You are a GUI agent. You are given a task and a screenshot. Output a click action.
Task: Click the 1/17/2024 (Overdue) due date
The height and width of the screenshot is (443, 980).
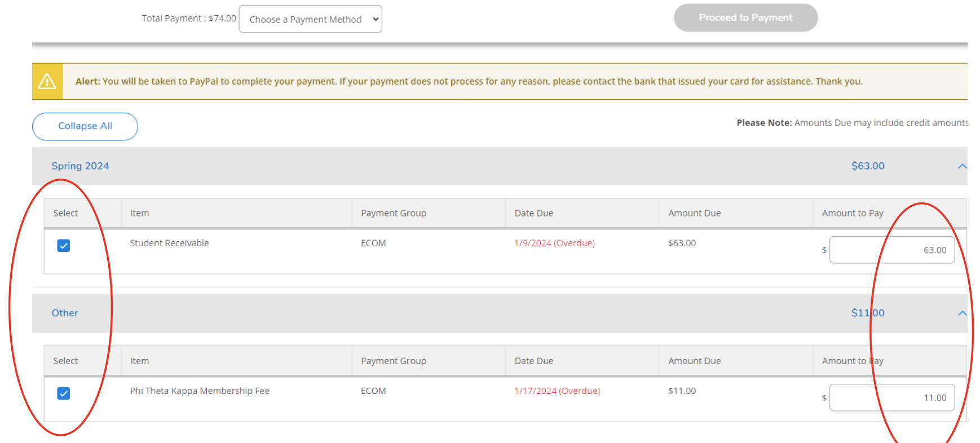(x=557, y=391)
